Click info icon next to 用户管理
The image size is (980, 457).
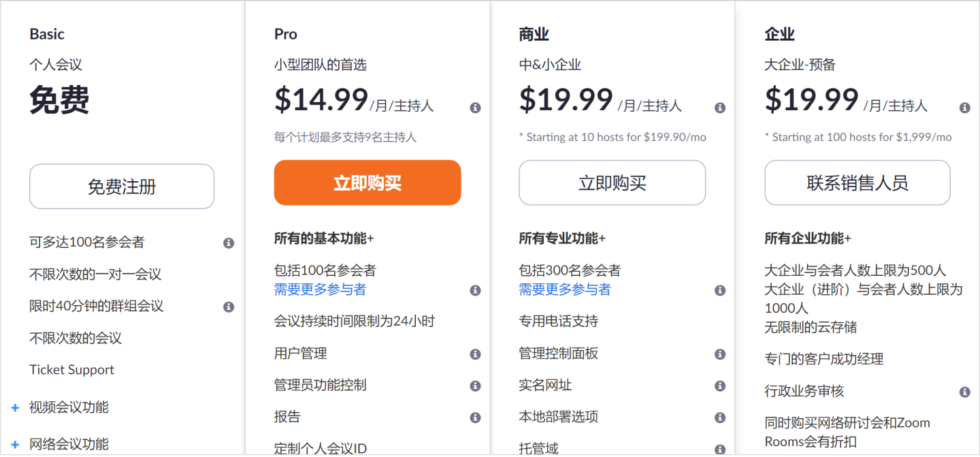point(475,354)
